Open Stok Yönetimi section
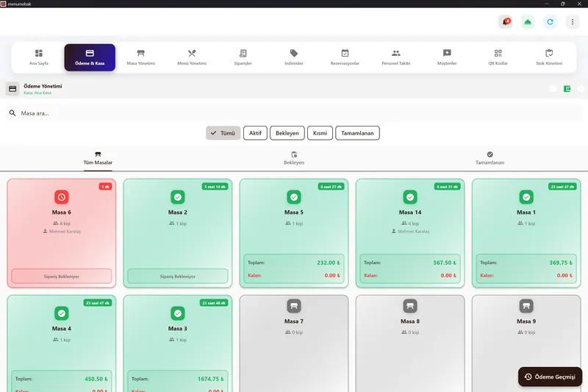This screenshot has width=588, height=392. click(x=548, y=57)
